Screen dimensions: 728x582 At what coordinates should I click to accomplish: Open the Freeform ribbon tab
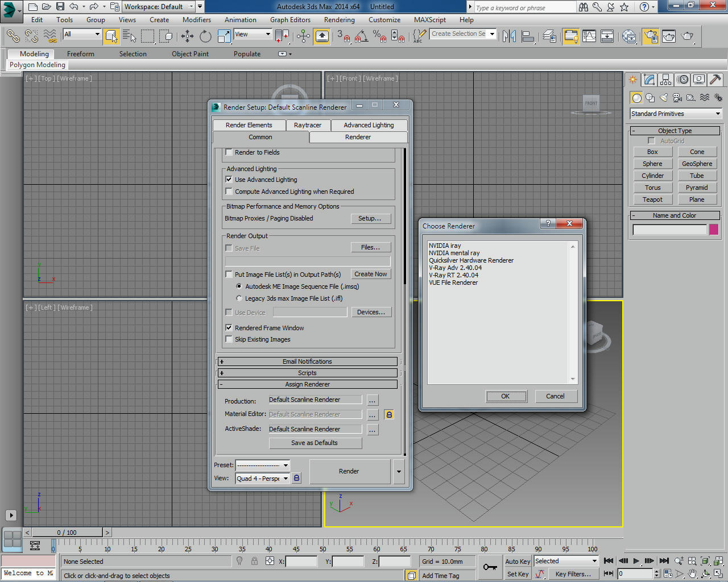tap(81, 54)
